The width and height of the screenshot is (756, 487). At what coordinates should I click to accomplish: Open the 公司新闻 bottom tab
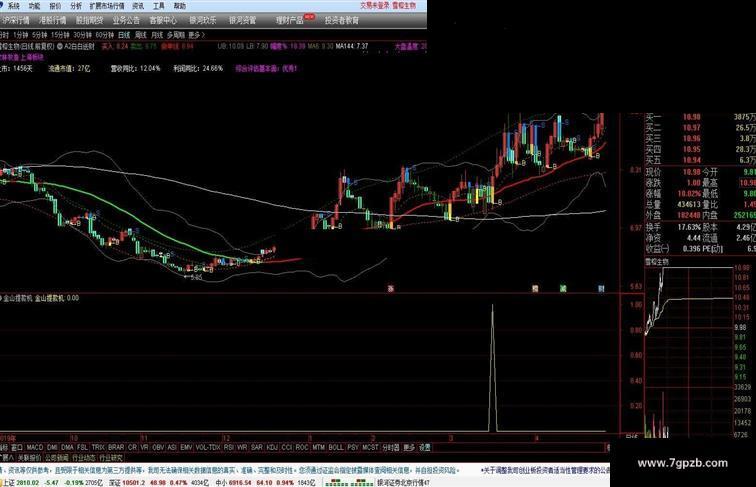point(57,458)
